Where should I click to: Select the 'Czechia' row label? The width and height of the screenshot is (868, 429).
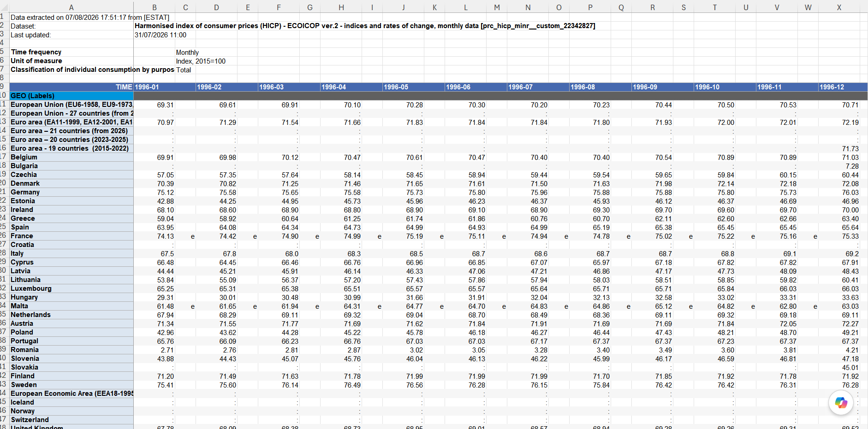pos(71,175)
